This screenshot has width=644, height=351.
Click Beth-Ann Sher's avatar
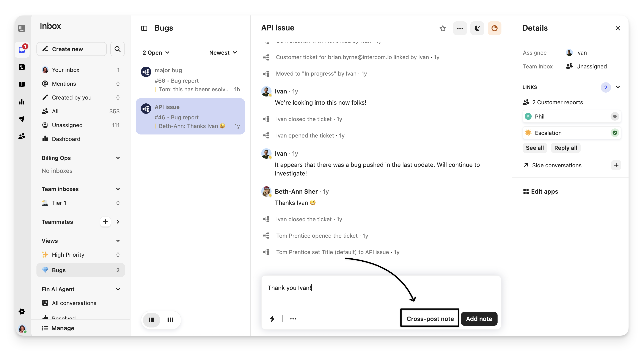click(266, 191)
